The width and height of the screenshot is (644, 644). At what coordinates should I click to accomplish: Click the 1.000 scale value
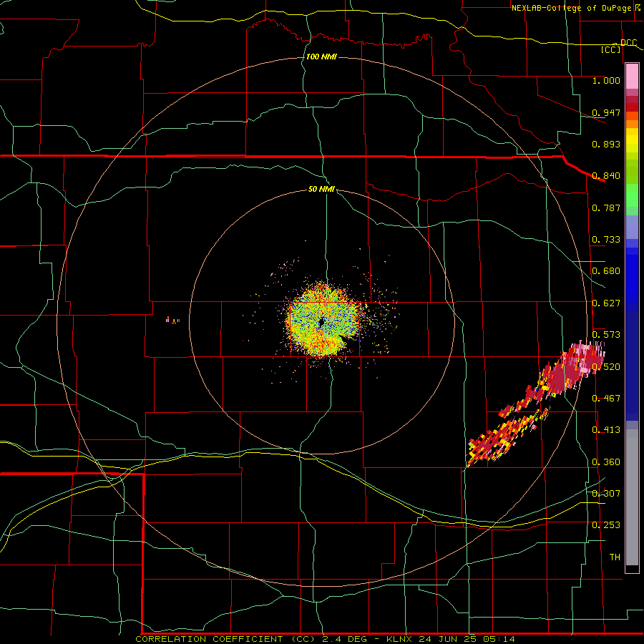click(606, 80)
